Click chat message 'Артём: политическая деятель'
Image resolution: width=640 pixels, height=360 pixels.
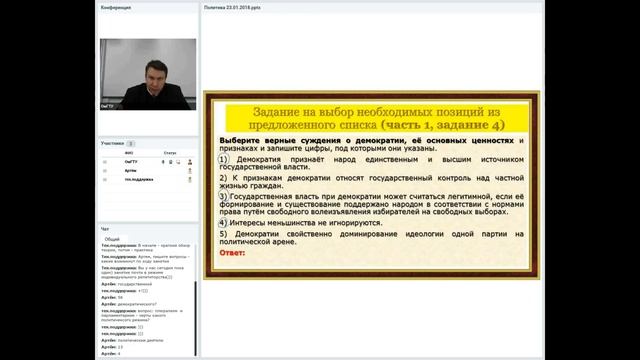[132, 340]
